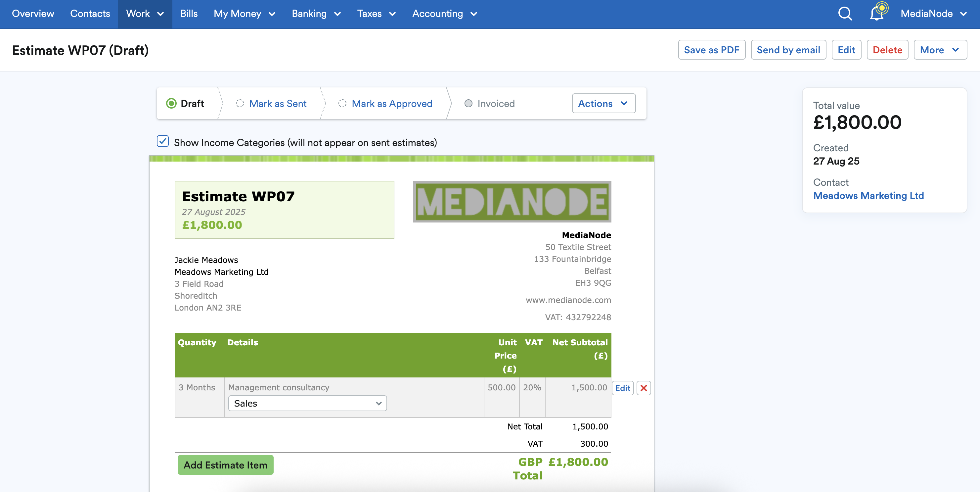The width and height of the screenshot is (980, 492).
Task: Click the £1,800.00 total value
Action: click(x=857, y=122)
